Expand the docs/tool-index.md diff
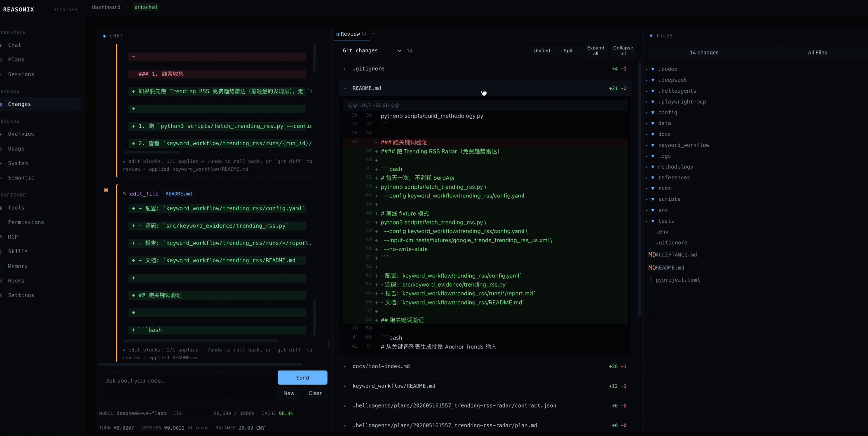 [x=485, y=366]
